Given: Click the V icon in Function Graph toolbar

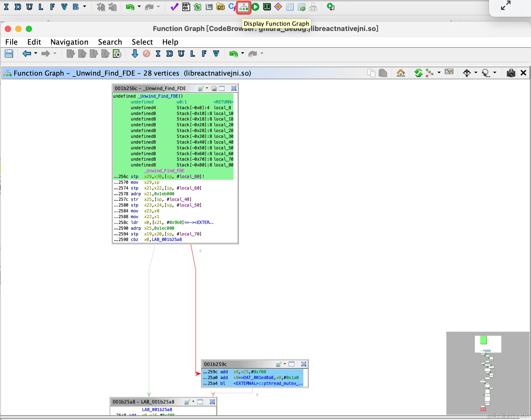Looking at the screenshot, I should coord(216,54).
